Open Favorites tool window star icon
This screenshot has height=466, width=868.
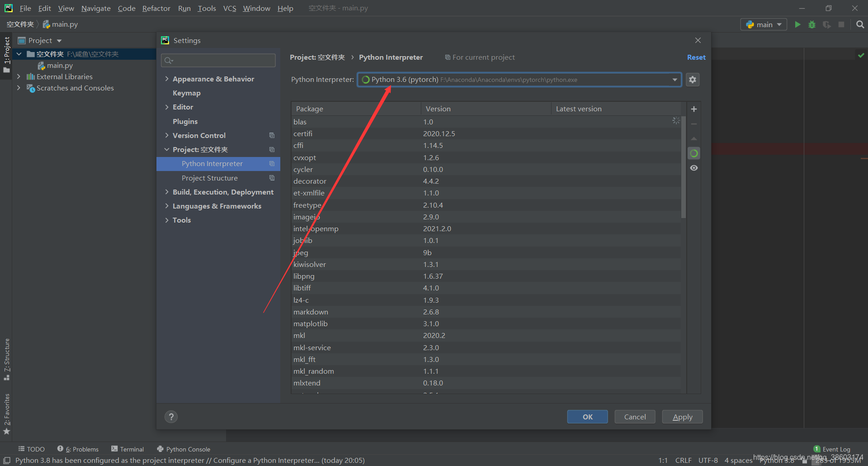(x=6, y=432)
